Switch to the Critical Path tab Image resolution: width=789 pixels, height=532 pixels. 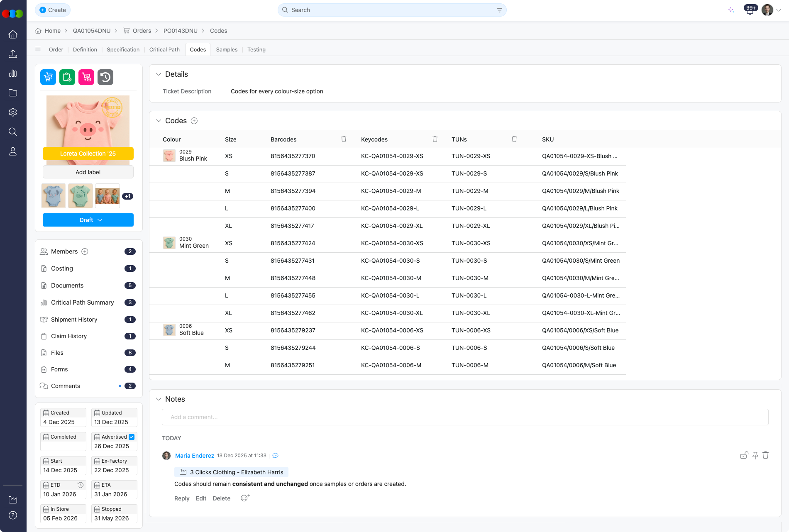pos(164,49)
